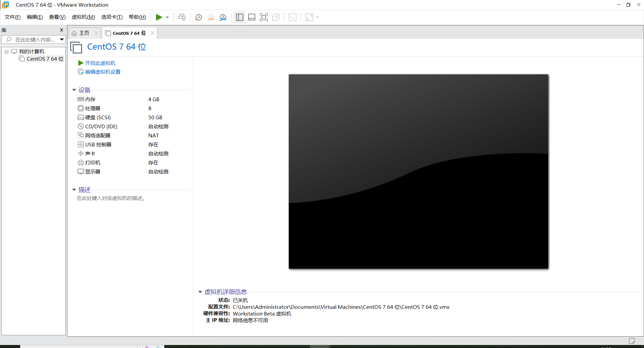Select the 网络适配器 device

[x=98, y=136]
